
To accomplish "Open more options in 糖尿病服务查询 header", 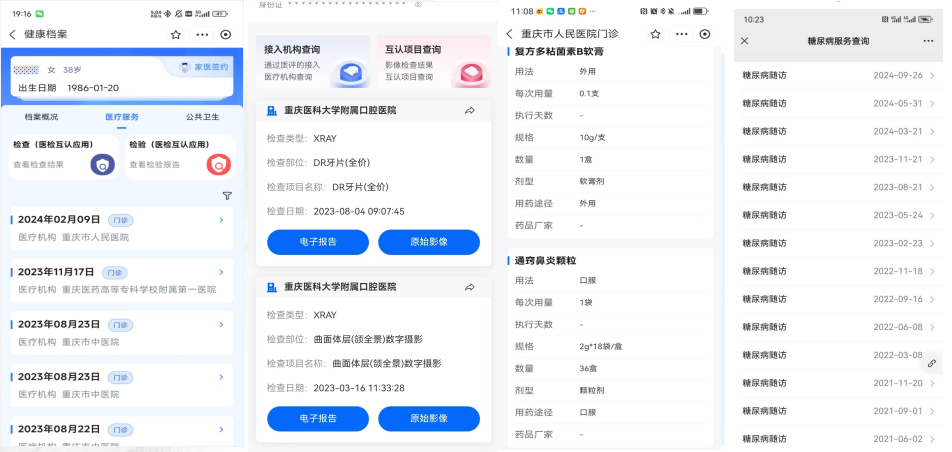I will pyautogui.click(x=927, y=41).
